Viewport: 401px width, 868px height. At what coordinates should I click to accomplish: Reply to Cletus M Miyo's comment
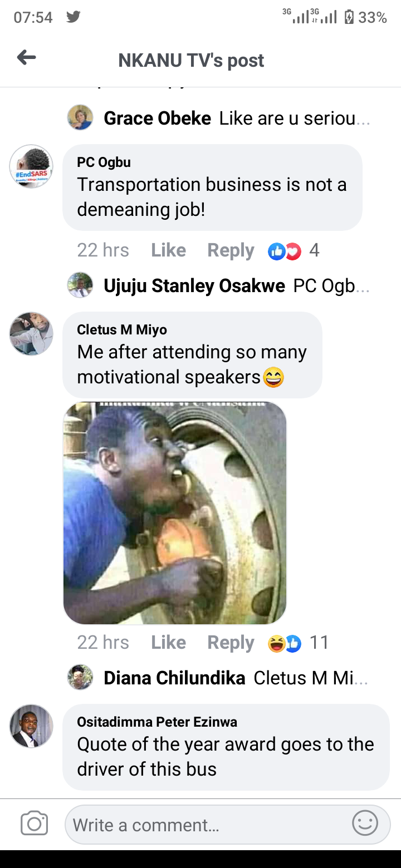(231, 643)
